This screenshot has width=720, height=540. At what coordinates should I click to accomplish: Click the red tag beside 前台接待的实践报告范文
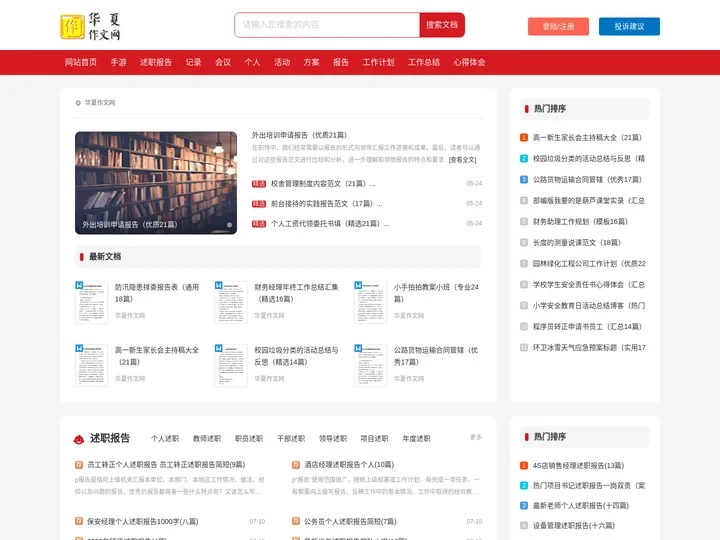[259, 204]
